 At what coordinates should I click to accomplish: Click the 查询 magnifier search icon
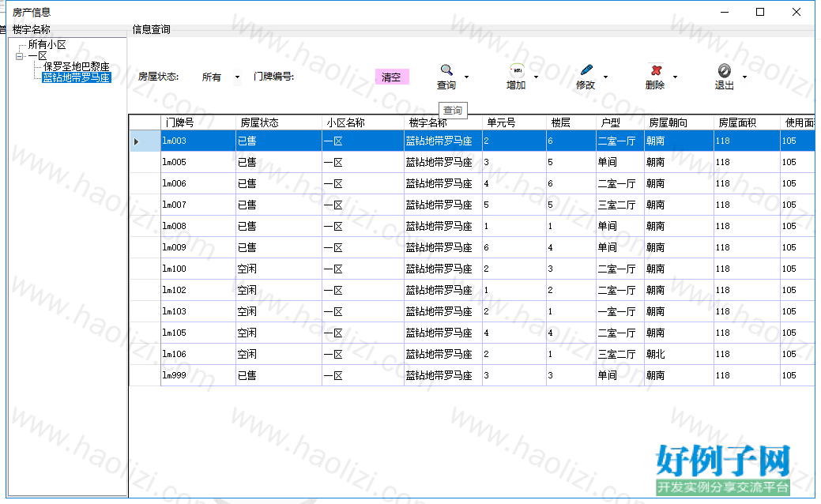point(446,70)
